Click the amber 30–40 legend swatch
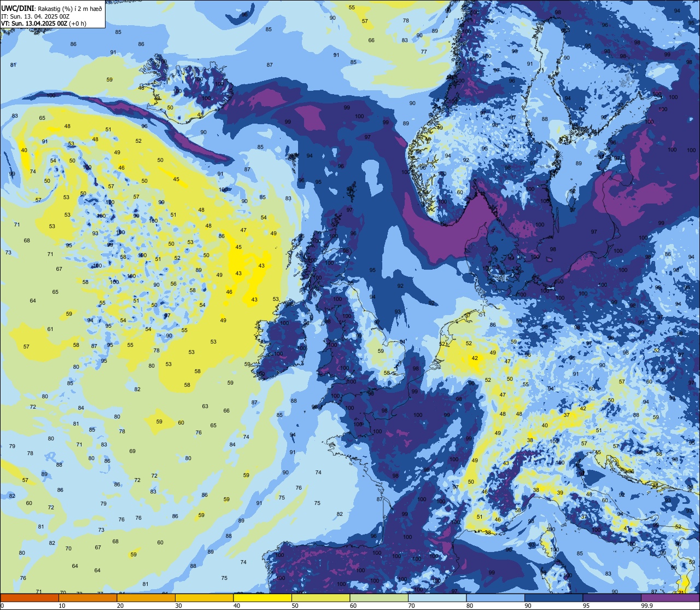 click(204, 597)
